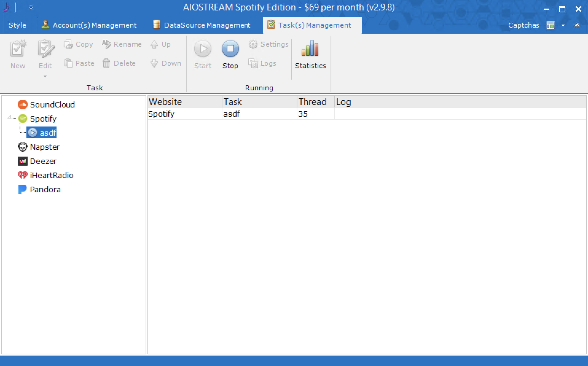The width and height of the screenshot is (588, 366).
Task: Open the quick access toolbar dropdown
Action: (31, 7)
